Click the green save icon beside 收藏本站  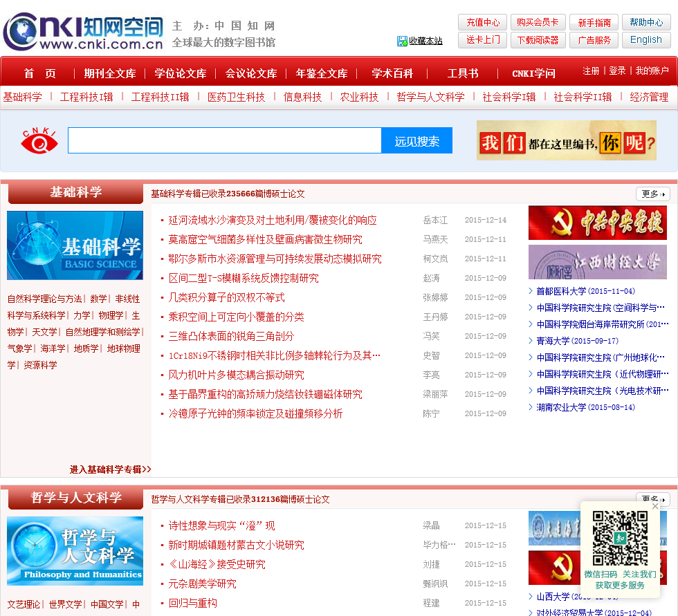[402, 41]
